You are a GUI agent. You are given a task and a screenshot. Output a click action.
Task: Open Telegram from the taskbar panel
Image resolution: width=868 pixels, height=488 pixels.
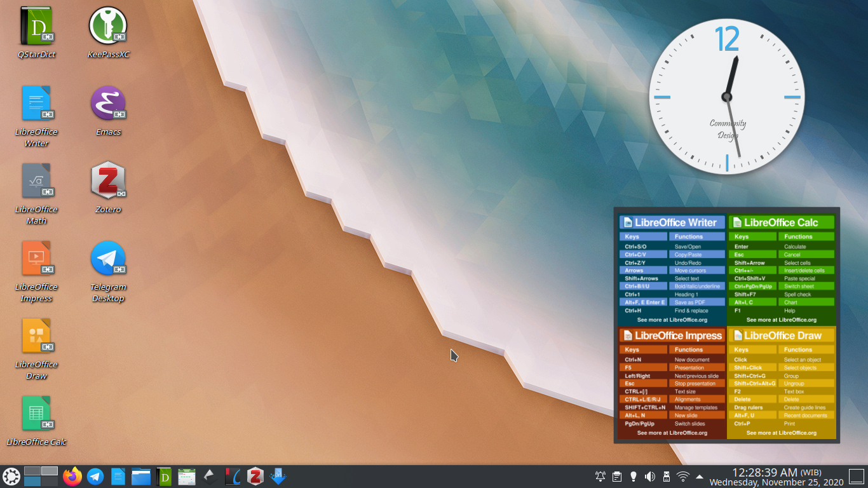click(95, 477)
